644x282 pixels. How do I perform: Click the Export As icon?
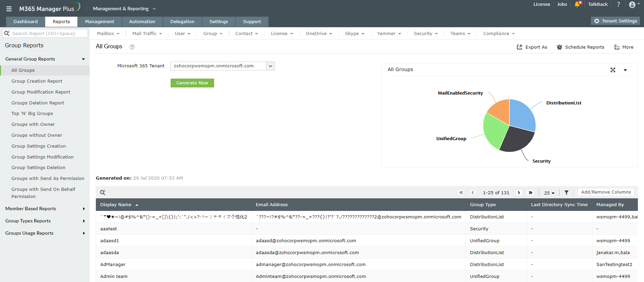(520, 47)
